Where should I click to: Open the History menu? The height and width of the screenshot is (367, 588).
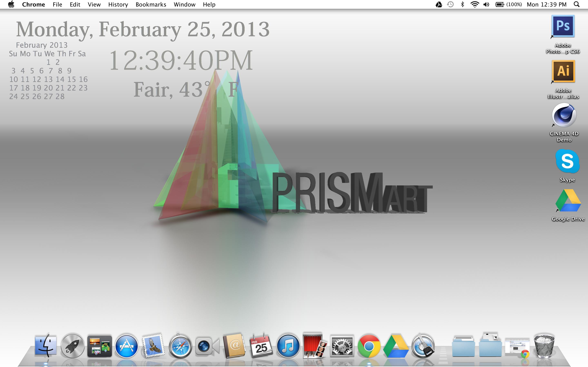[118, 4]
